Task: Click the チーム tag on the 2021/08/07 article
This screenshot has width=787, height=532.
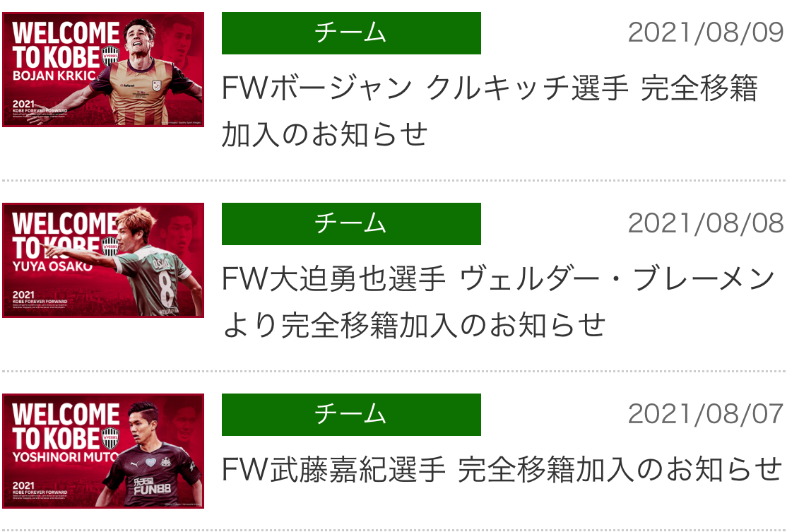Action: 351,415
